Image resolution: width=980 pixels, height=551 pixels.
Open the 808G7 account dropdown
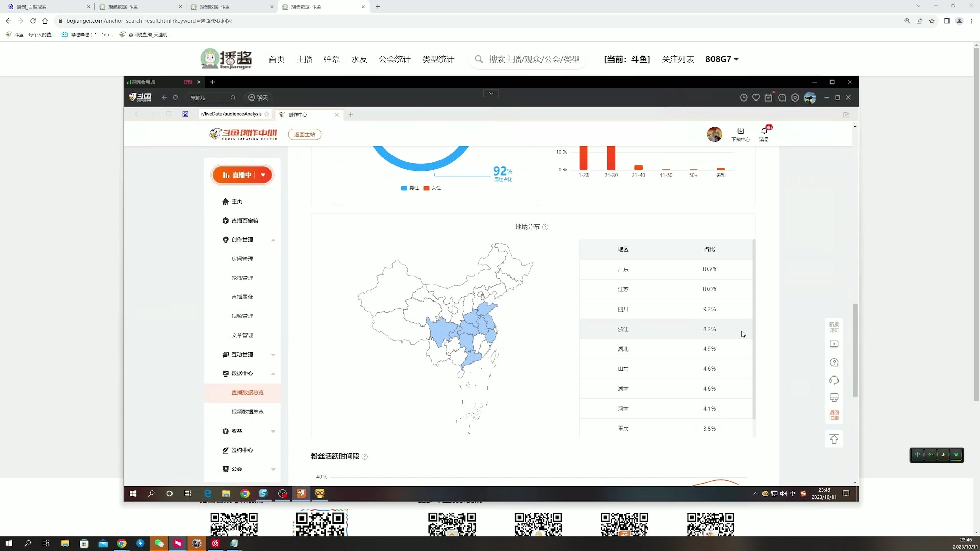721,59
